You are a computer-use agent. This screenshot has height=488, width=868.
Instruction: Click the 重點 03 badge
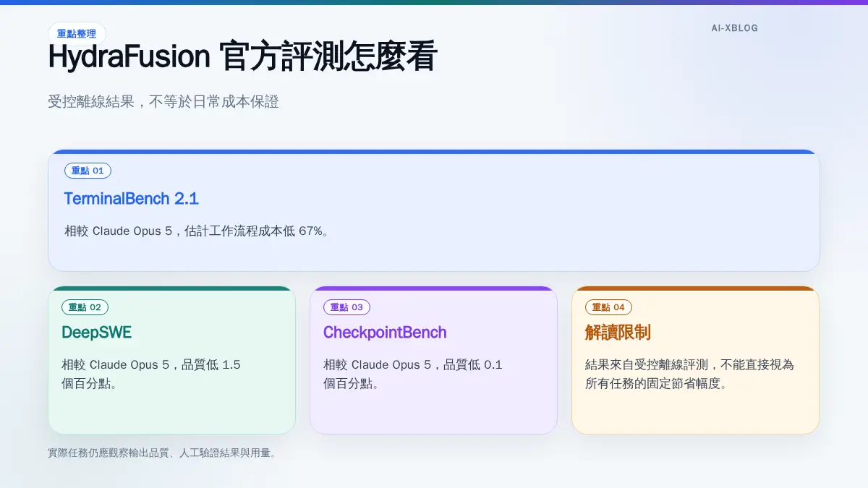coord(346,307)
